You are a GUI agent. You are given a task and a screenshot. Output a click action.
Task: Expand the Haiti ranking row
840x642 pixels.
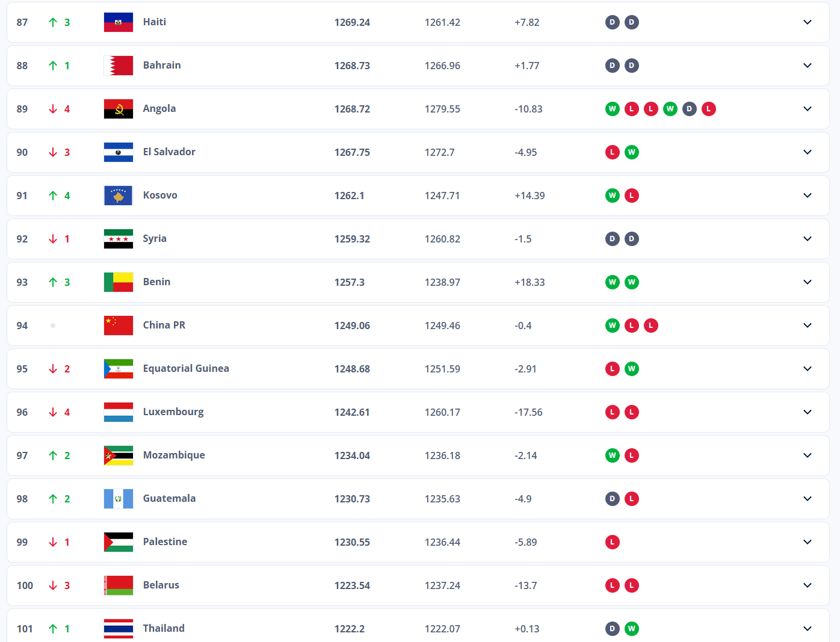coord(807,22)
